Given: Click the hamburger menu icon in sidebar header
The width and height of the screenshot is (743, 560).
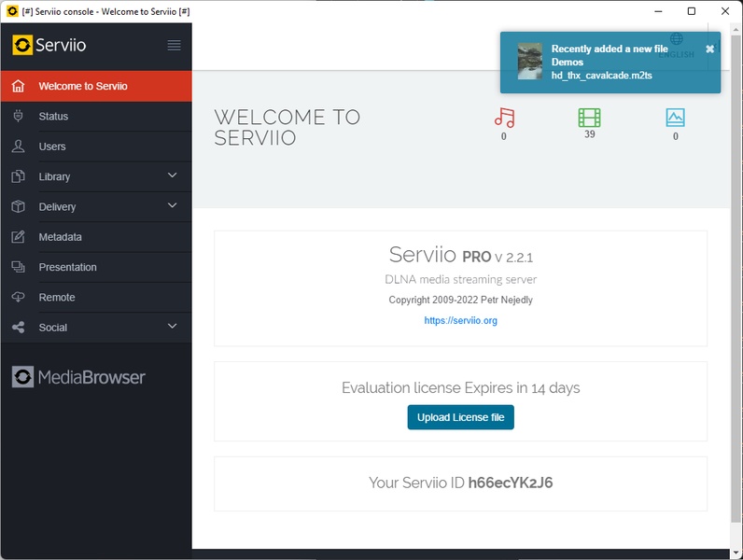Looking at the screenshot, I should tap(174, 45).
